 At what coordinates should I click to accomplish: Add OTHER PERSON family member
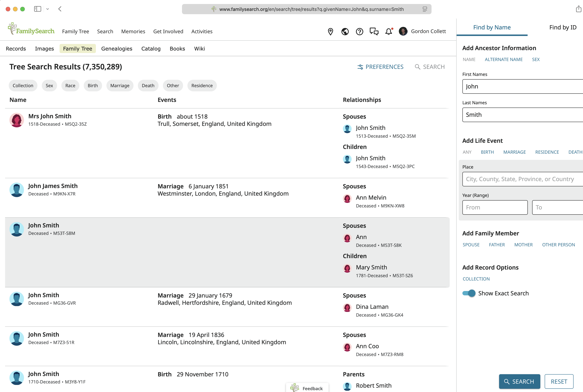tap(558, 245)
